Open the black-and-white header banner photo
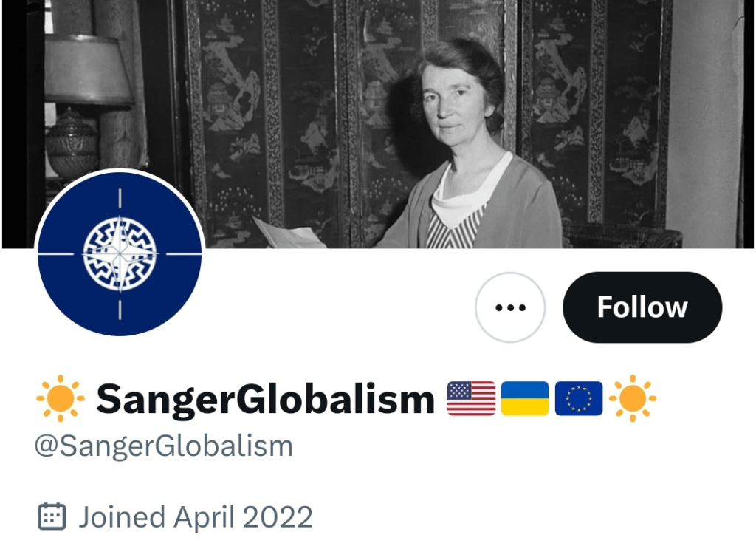This screenshot has height=549, width=756. pos(378,124)
